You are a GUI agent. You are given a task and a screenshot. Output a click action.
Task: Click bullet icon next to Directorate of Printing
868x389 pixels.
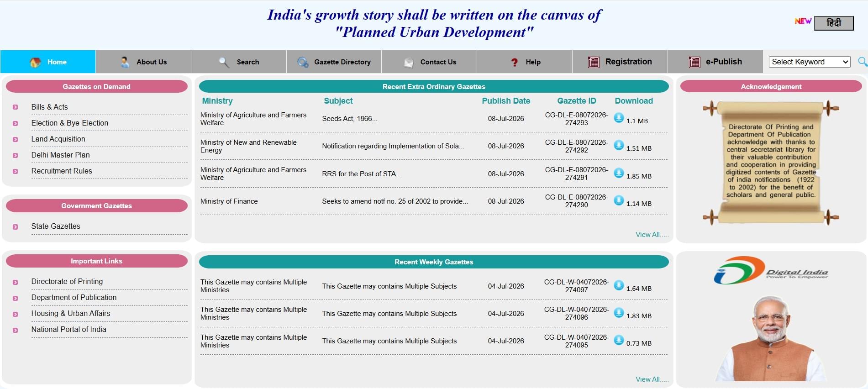pyautogui.click(x=15, y=282)
